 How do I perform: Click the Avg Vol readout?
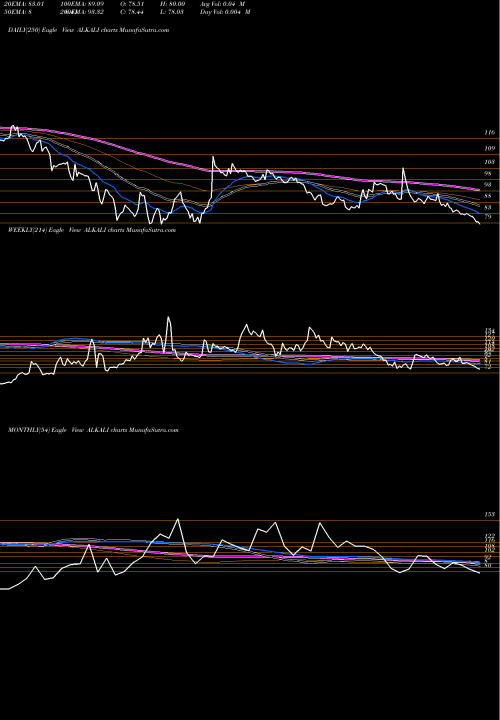(x=225, y=4)
